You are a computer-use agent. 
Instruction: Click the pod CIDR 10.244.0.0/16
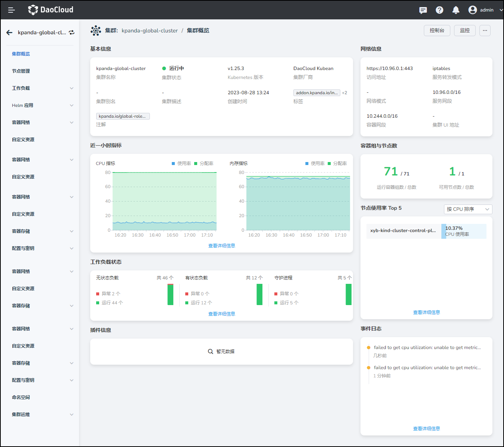(x=382, y=116)
